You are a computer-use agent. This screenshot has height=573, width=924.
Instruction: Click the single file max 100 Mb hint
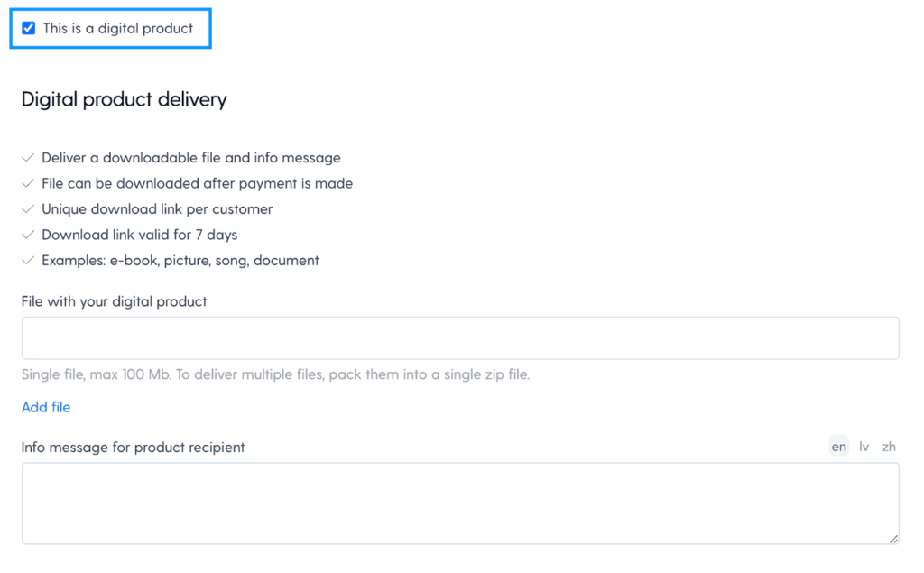(275, 374)
